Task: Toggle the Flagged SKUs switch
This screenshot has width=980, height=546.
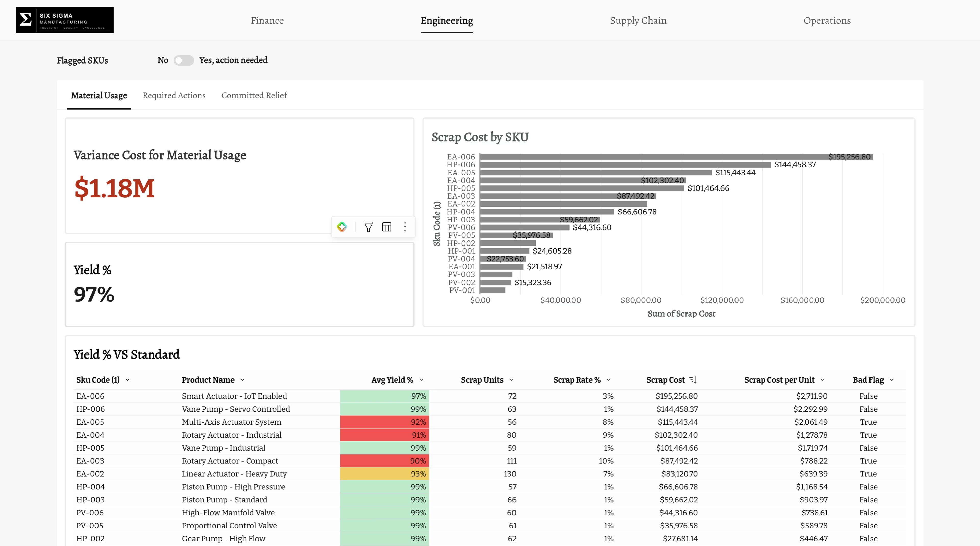Action: point(183,60)
